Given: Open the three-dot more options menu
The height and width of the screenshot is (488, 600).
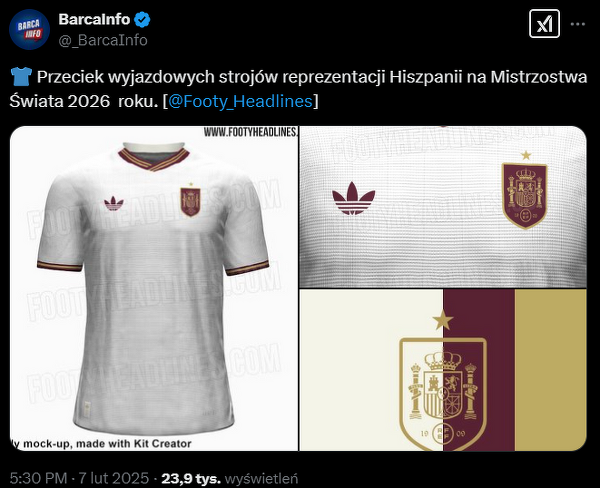Looking at the screenshot, I should [x=577, y=24].
